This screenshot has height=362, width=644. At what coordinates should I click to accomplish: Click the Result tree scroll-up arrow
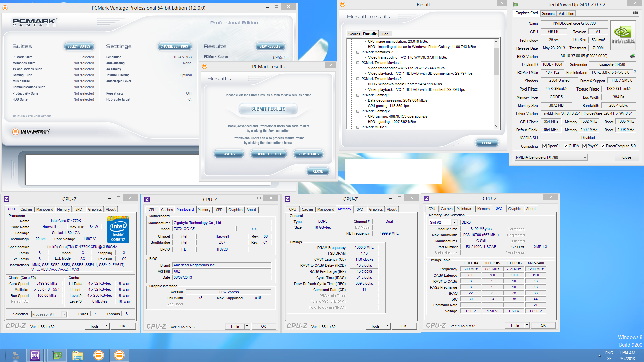tap(496, 42)
